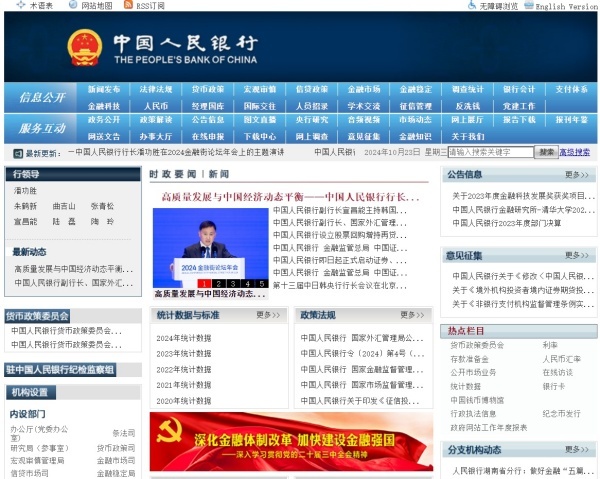
Task: Open 纪念币发行 in 热点栏目
Action: click(x=561, y=414)
